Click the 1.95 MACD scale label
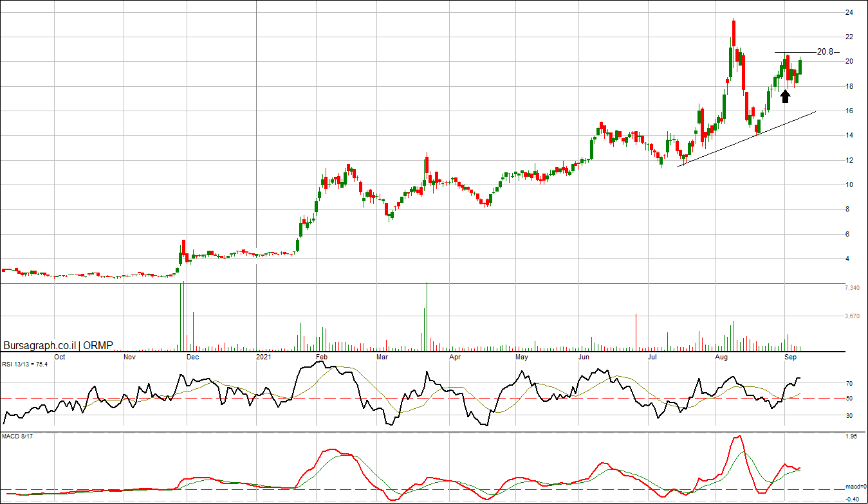Screen dimensions: 868x504 tap(851, 437)
